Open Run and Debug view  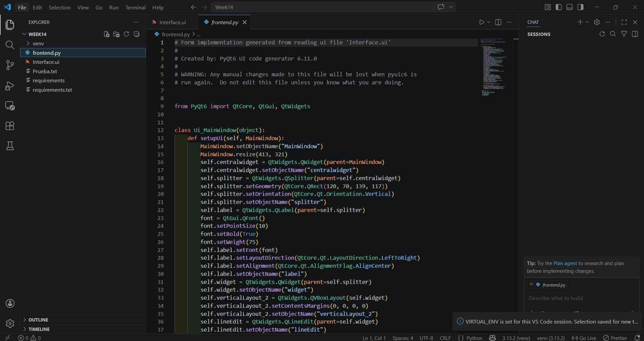(x=10, y=86)
